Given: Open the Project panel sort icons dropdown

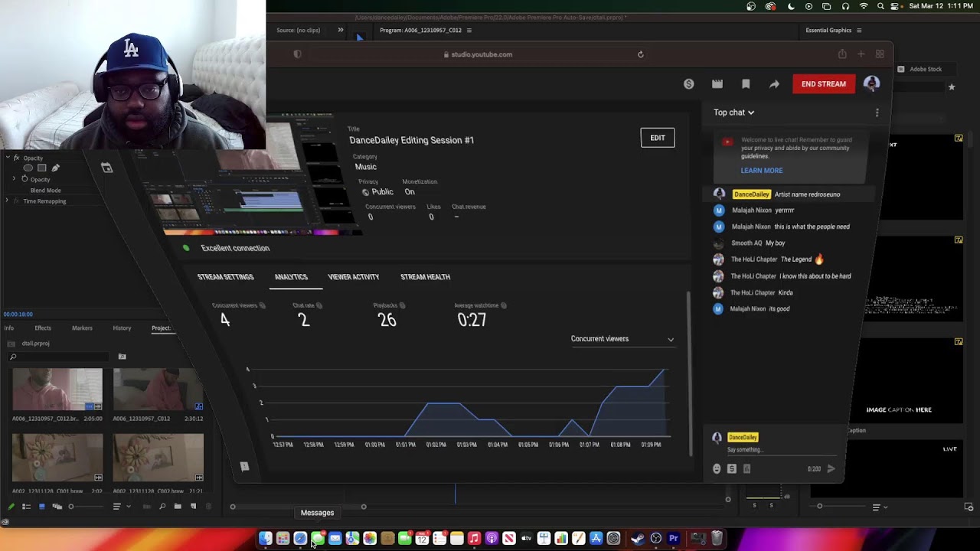Looking at the screenshot, I should coord(120,507).
